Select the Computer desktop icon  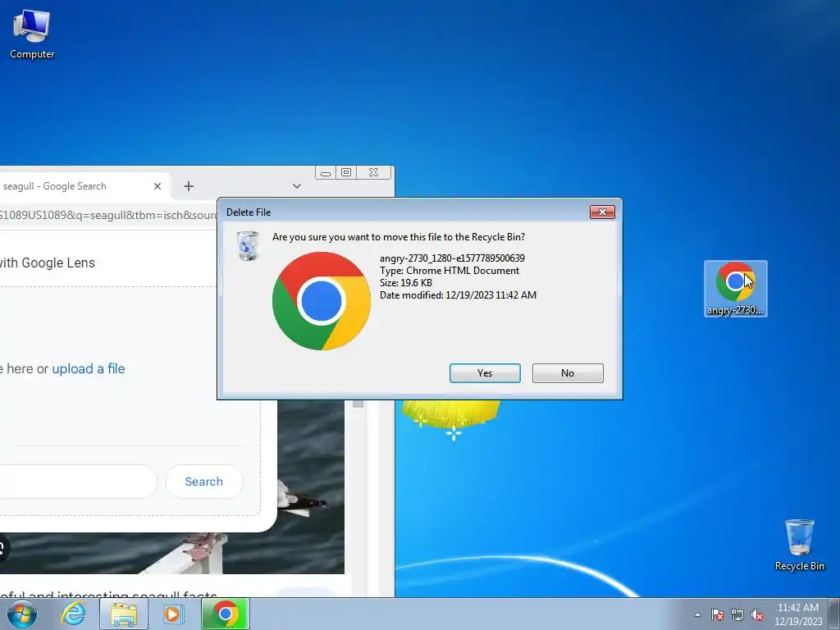(32, 34)
